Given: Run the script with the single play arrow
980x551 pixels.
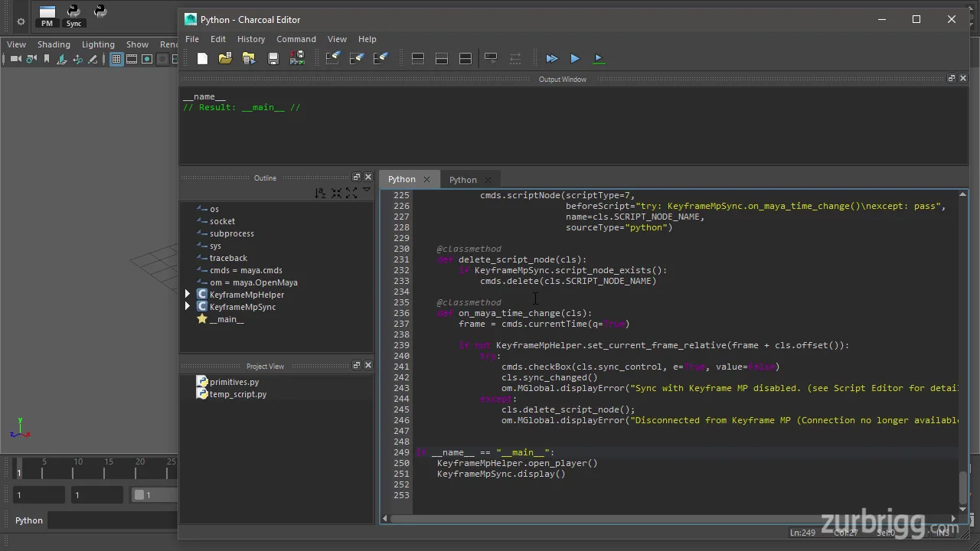Looking at the screenshot, I should pyautogui.click(x=575, y=58).
